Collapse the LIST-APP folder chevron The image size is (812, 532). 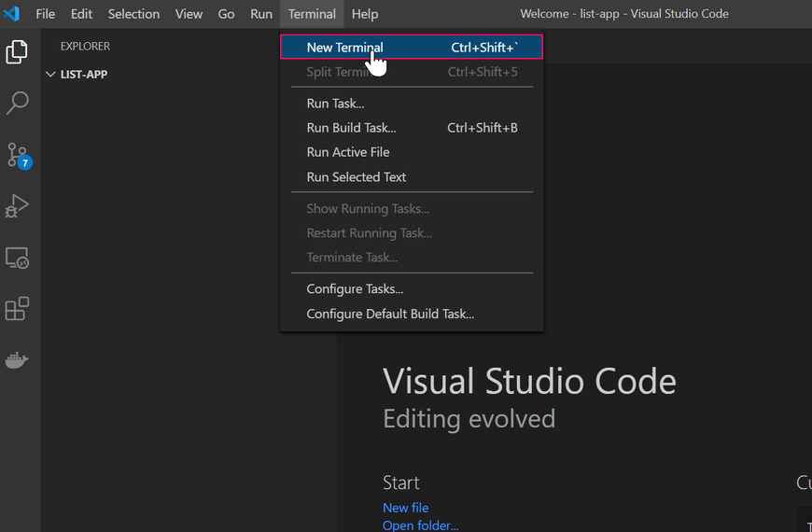(50, 74)
